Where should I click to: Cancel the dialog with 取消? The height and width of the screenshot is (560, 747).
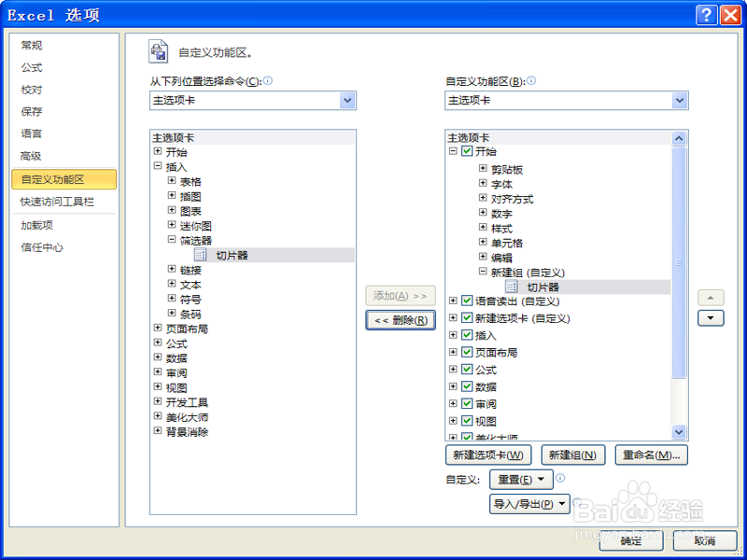705,541
